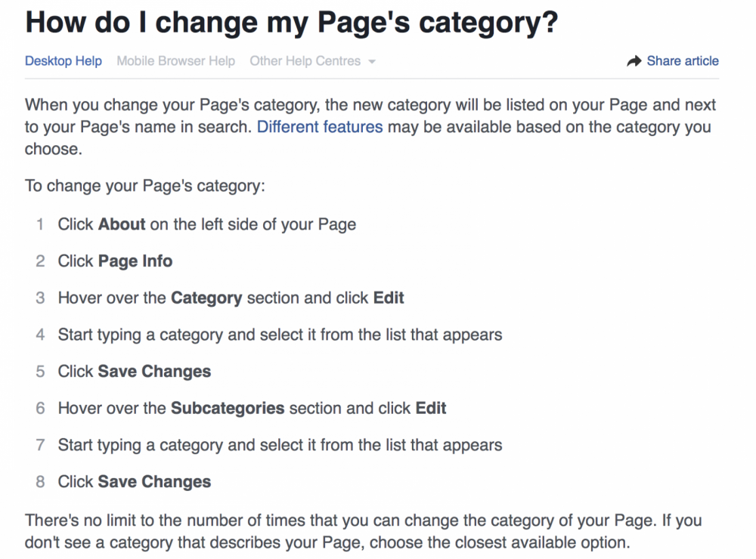756x559 pixels.
Task: Follow the Different features link
Action: 320,127
